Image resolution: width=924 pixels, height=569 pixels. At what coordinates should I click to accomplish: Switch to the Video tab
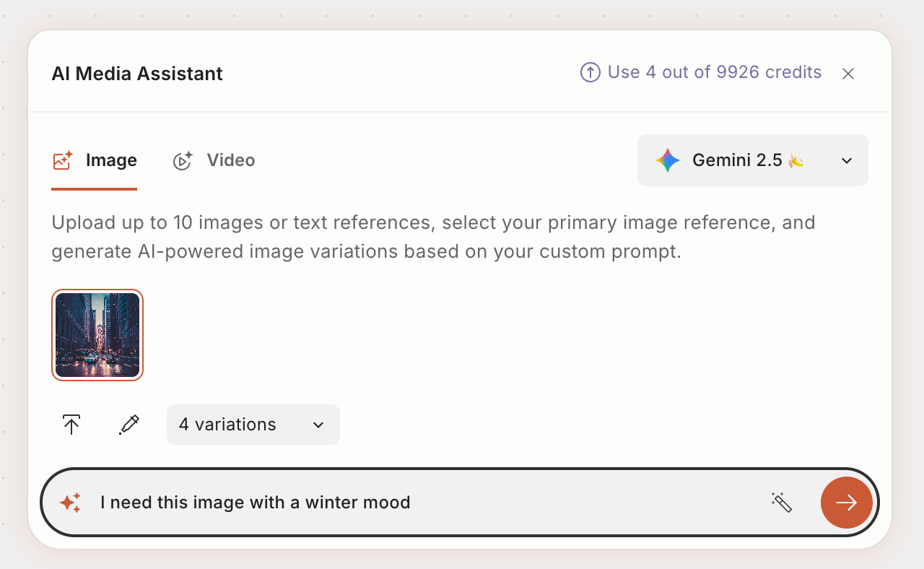coord(230,160)
